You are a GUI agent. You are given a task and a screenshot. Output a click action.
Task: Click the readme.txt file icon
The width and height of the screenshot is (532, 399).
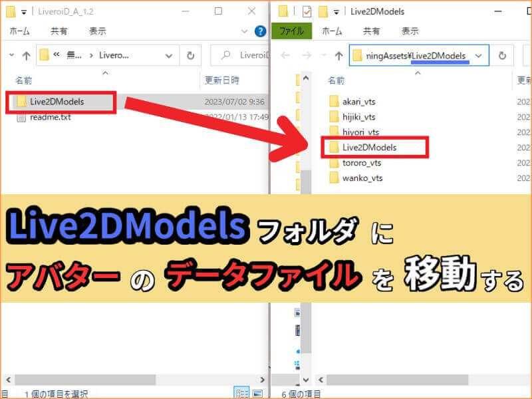click(21, 118)
